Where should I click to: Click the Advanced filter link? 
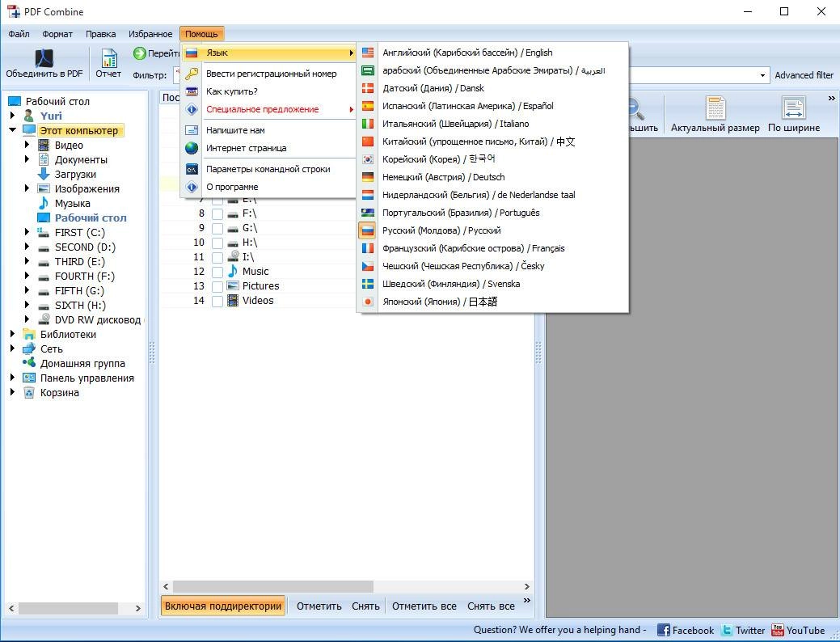coord(804,75)
